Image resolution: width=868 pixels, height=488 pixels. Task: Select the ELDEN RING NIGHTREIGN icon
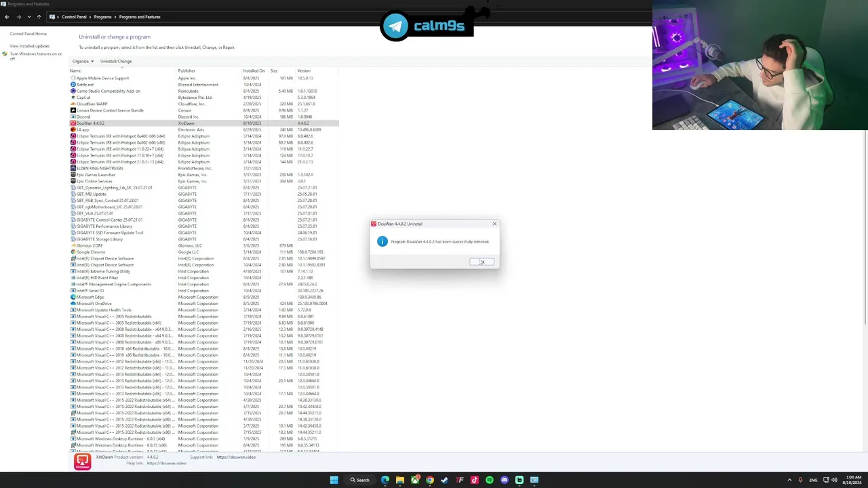73,168
